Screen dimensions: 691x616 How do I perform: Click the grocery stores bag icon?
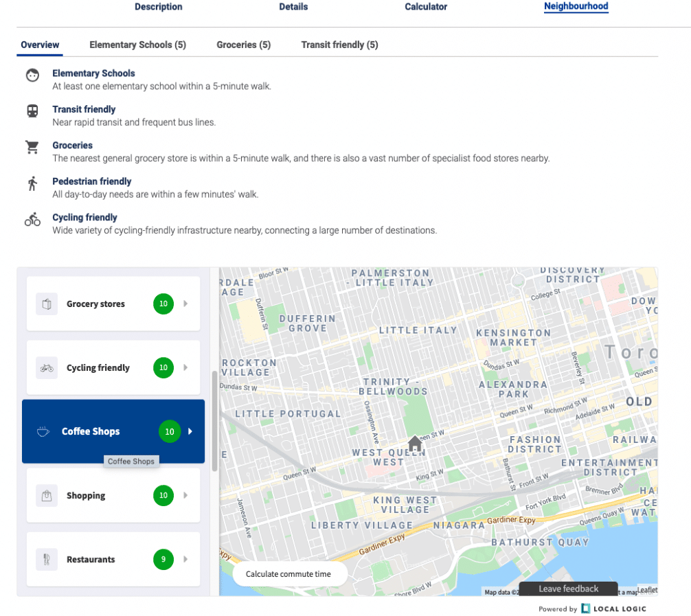pyautogui.click(x=47, y=304)
